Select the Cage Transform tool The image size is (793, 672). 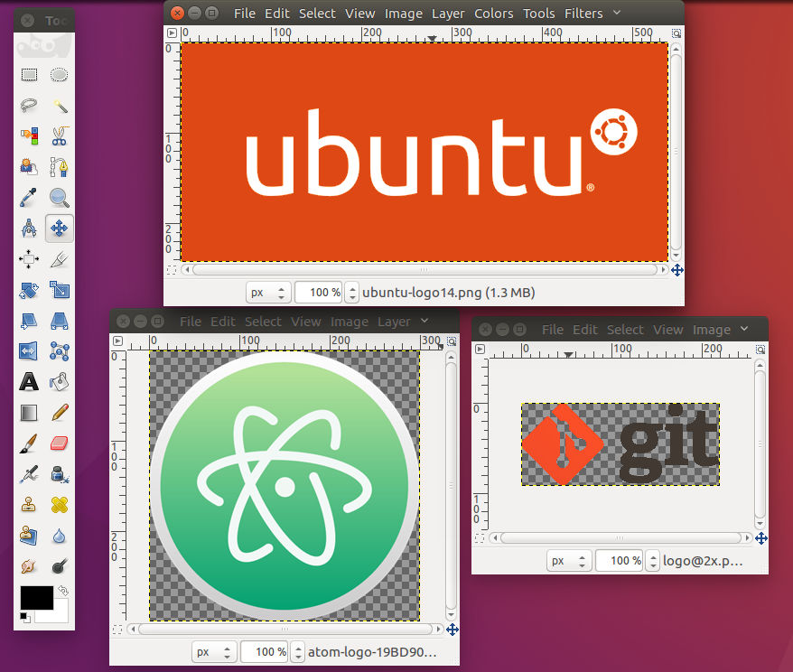point(60,351)
